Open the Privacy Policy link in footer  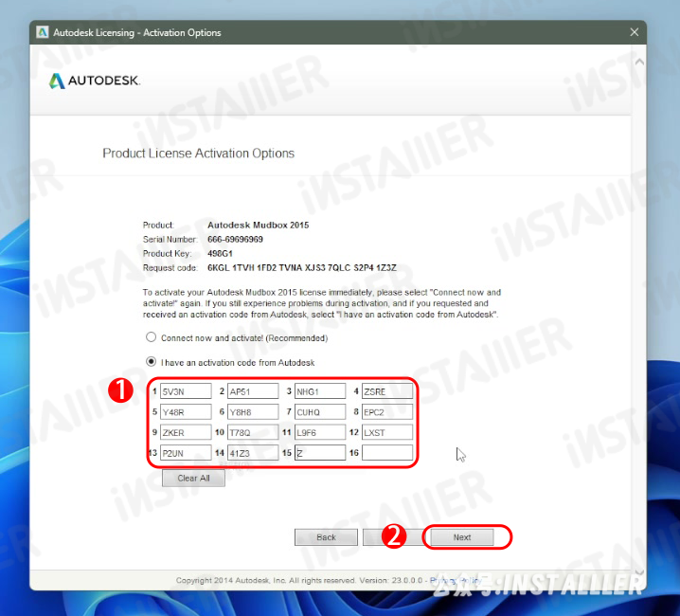(x=456, y=580)
